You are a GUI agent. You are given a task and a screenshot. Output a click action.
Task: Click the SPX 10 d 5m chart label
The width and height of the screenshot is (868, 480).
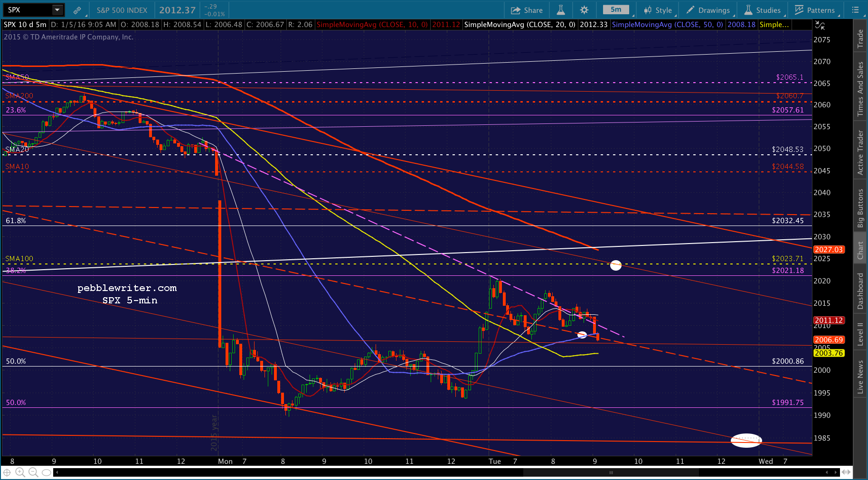point(25,25)
